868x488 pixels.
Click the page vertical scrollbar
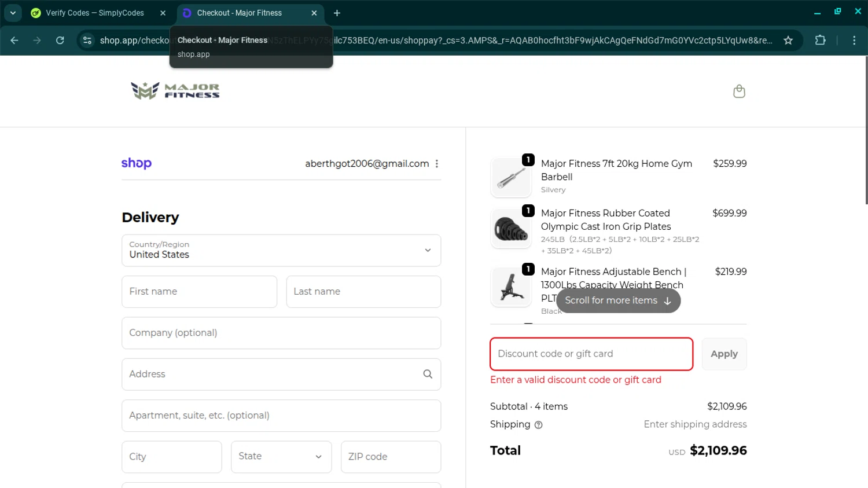pyautogui.click(x=866, y=130)
